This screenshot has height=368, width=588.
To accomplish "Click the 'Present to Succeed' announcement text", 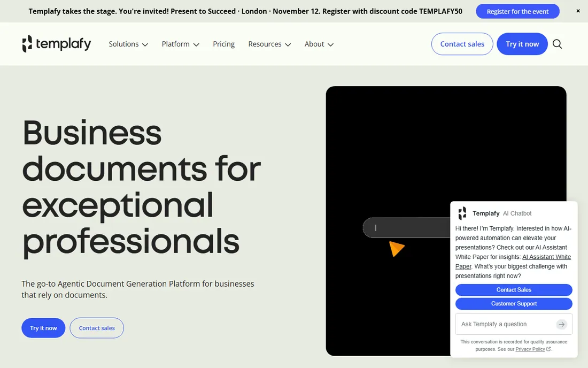I will 203,11.
